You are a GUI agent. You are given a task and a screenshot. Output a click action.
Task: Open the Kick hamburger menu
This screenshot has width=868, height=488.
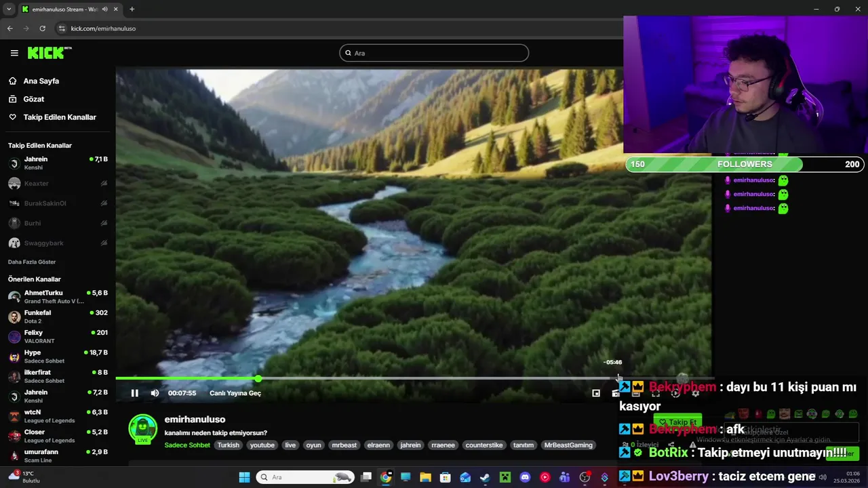(x=14, y=53)
